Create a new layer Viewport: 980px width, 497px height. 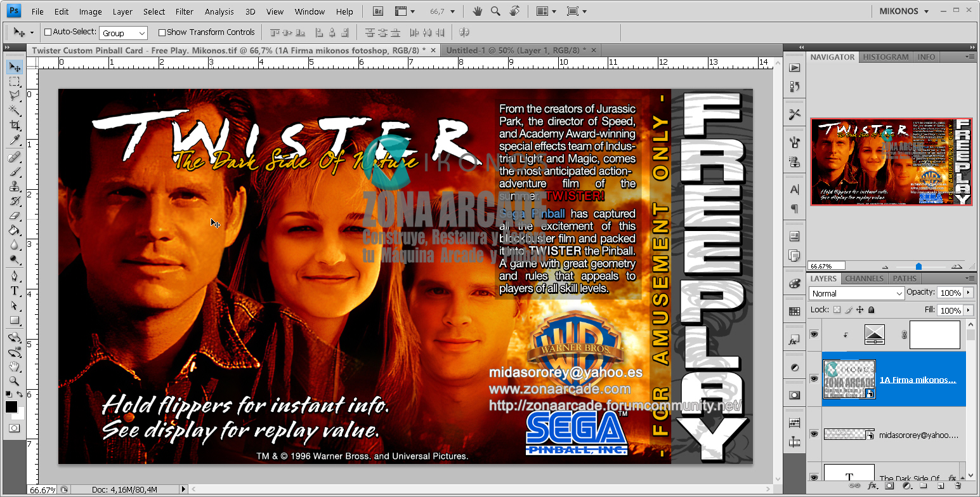pyautogui.click(x=941, y=486)
